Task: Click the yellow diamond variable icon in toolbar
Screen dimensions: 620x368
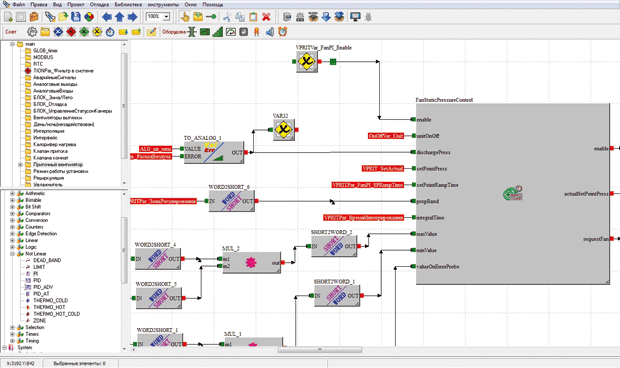Action: 97,32
